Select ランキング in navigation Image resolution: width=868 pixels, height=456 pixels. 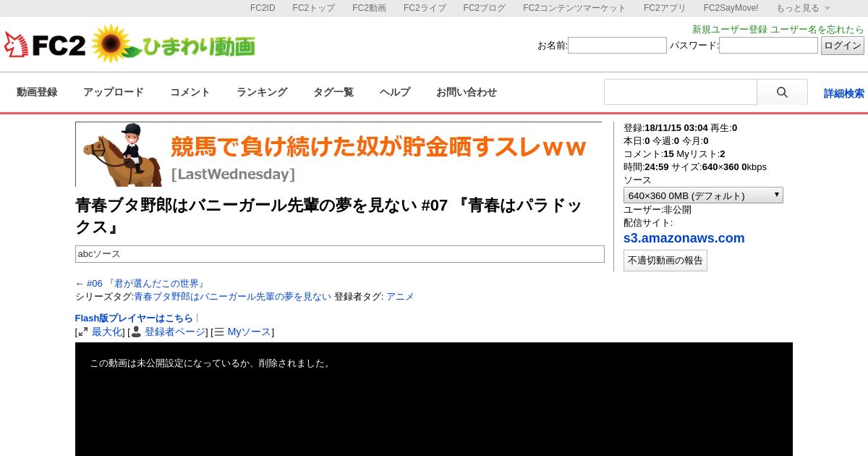click(x=262, y=92)
